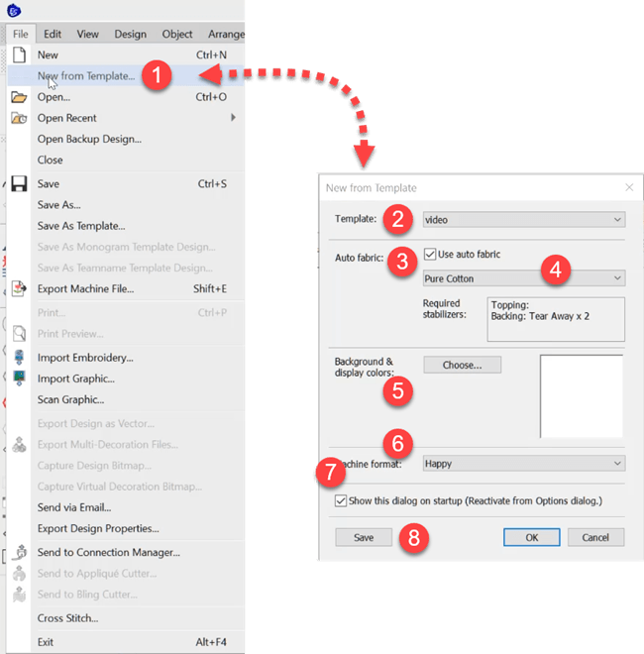Viewport: 644px width, 654px height.
Task: Click the Send to Connection Manager icon
Action: click(18, 552)
